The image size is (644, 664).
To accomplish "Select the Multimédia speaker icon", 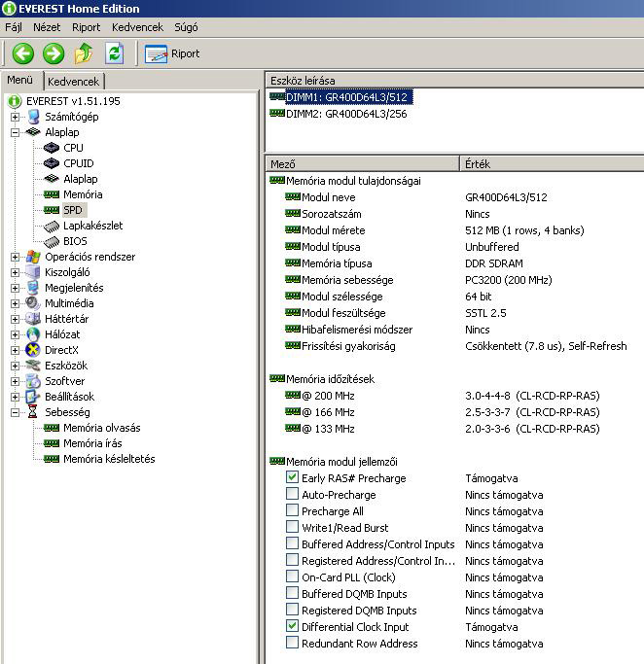I will coord(33,303).
